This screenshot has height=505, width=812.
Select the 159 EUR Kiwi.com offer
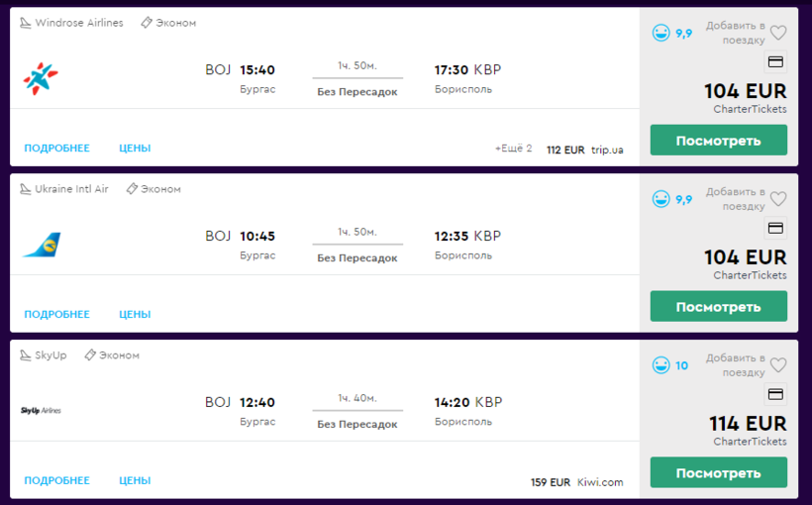(577, 483)
